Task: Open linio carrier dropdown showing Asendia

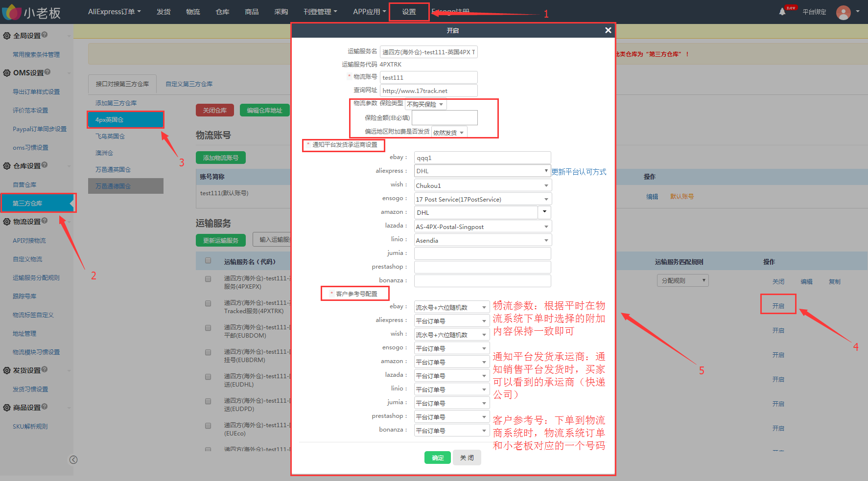Action: click(483, 240)
